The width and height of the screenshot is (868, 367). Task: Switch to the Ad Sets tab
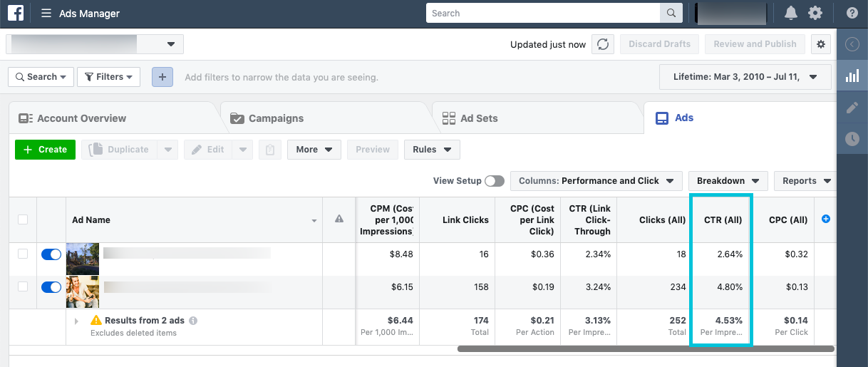tap(479, 118)
